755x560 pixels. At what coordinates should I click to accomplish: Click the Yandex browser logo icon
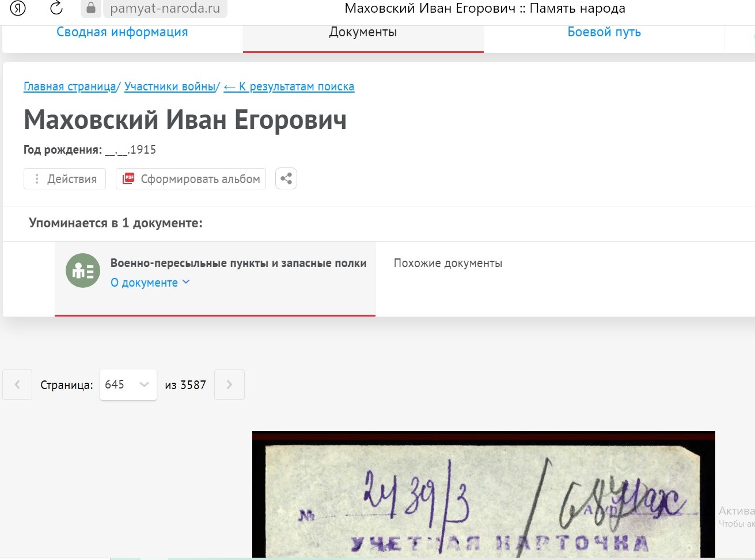pyautogui.click(x=18, y=8)
